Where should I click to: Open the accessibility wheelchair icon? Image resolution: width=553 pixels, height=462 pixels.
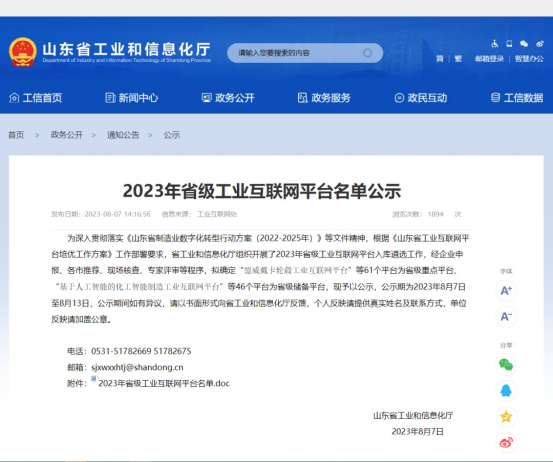(494, 44)
